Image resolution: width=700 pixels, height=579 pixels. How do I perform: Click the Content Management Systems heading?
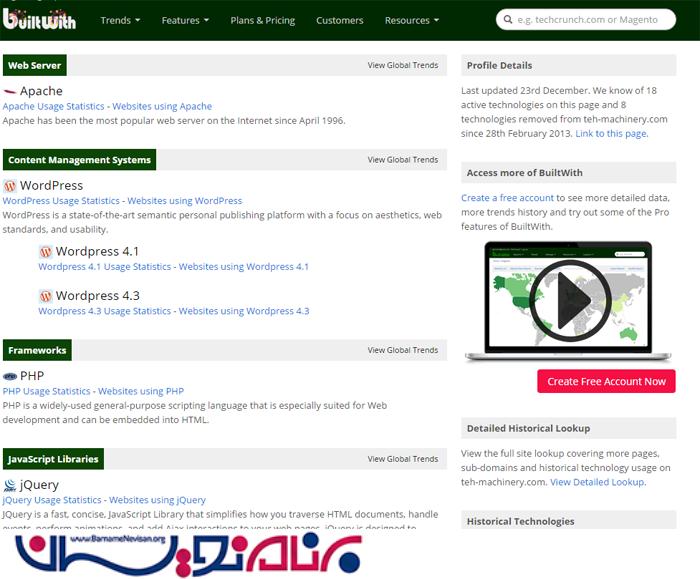click(79, 160)
